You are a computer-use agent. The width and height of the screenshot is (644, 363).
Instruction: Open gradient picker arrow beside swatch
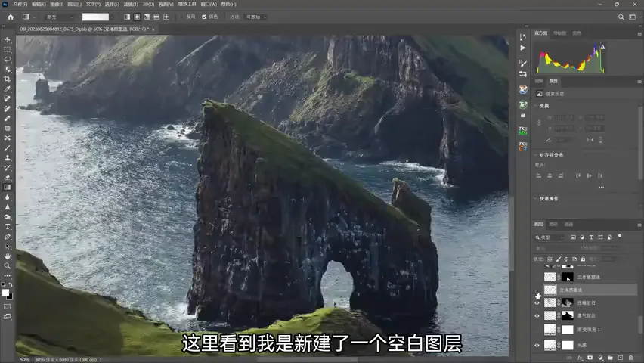pyautogui.click(x=112, y=17)
